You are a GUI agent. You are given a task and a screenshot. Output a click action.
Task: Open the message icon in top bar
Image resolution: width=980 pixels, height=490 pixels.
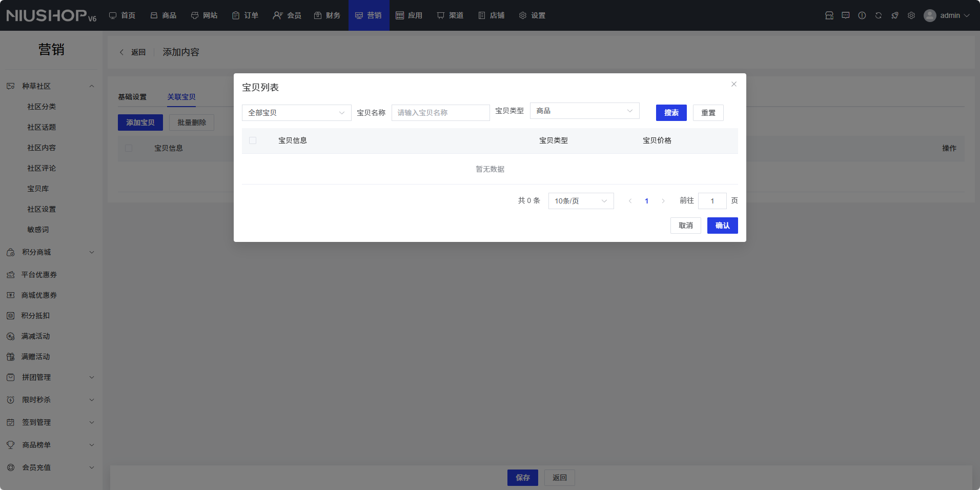click(845, 15)
